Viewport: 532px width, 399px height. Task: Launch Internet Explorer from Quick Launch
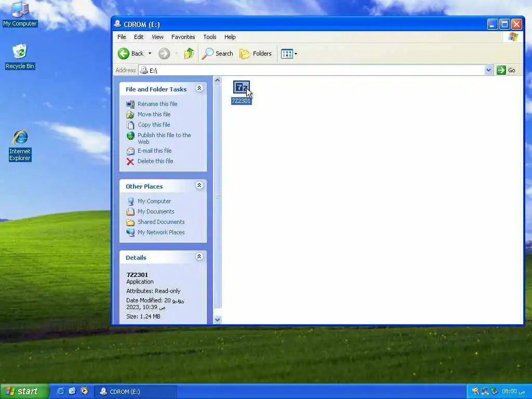click(x=60, y=391)
